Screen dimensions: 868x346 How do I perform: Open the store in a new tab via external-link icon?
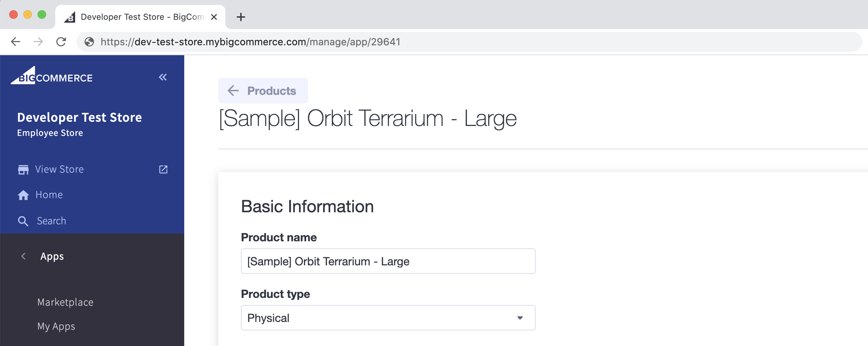pyautogui.click(x=163, y=169)
